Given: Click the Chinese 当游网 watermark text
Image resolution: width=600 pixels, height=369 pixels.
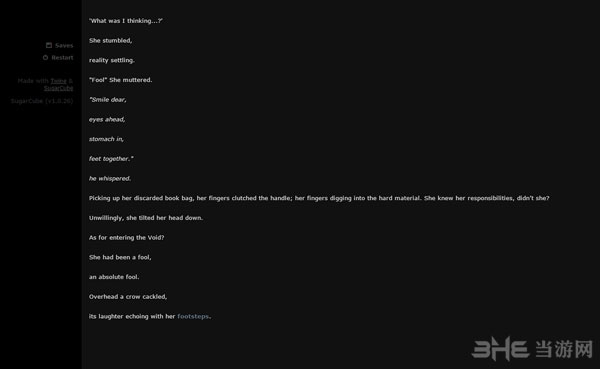Looking at the screenshot, I should point(563,349).
